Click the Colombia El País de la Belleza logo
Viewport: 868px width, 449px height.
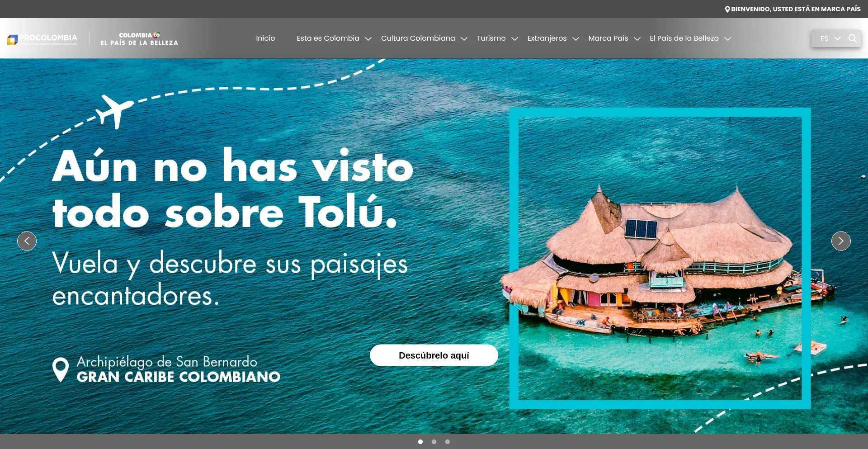pyautogui.click(x=139, y=38)
